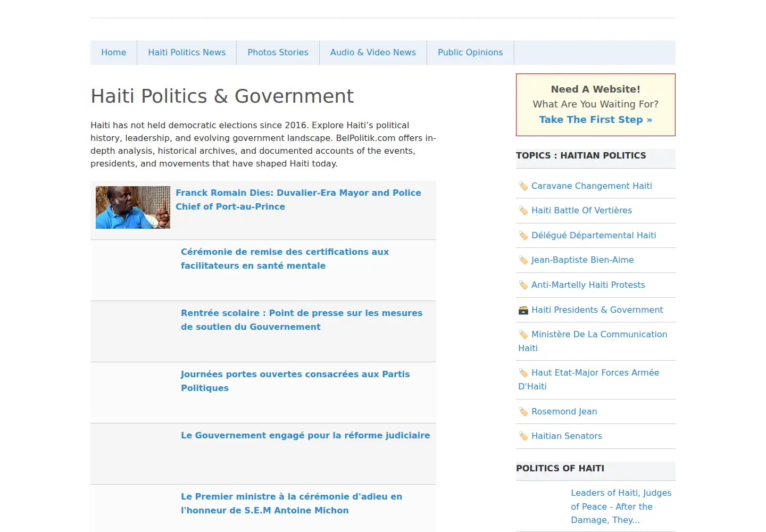Click briefcase icon beside Haiti Presidents & Government
The image size is (766, 532).
[523, 310]
